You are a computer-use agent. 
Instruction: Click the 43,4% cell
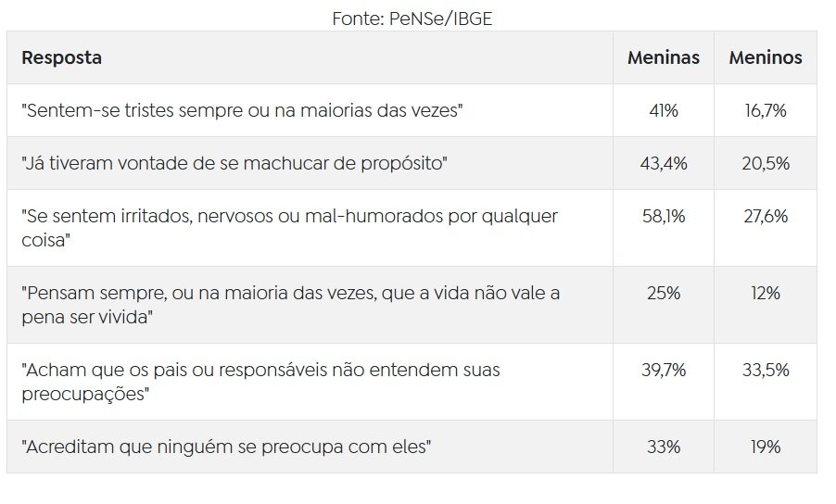(x=664, y=163)
